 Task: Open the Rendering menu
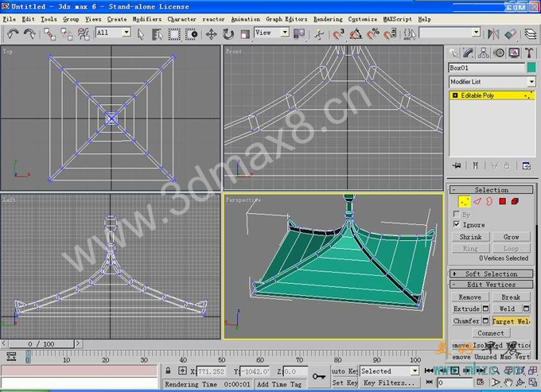click(x=328, y=19)
